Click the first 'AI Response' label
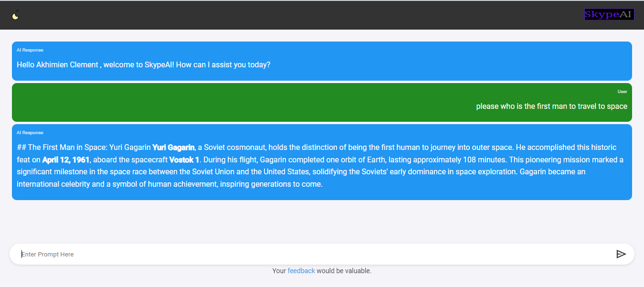 point(30,50)
